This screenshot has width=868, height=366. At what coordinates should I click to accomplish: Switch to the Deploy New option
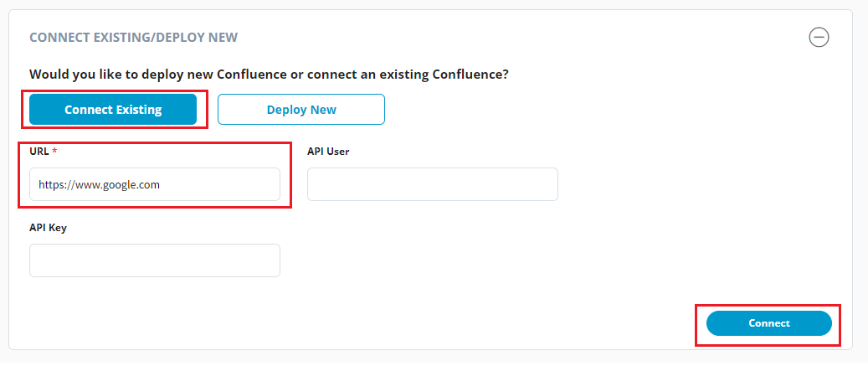(301, 109)
